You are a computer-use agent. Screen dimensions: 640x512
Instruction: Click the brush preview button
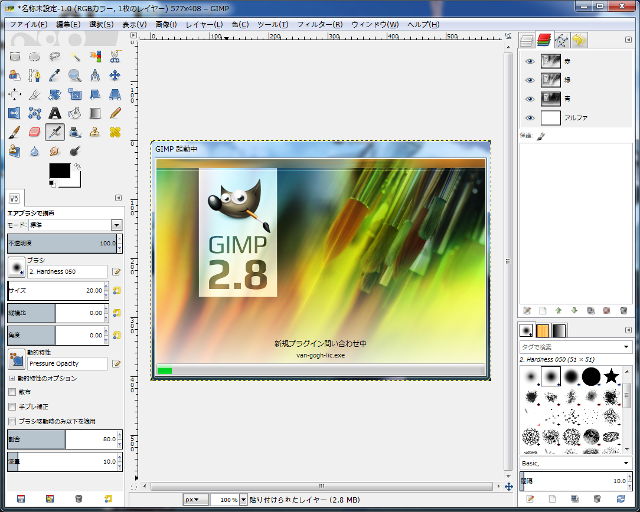tap(17, 266)
